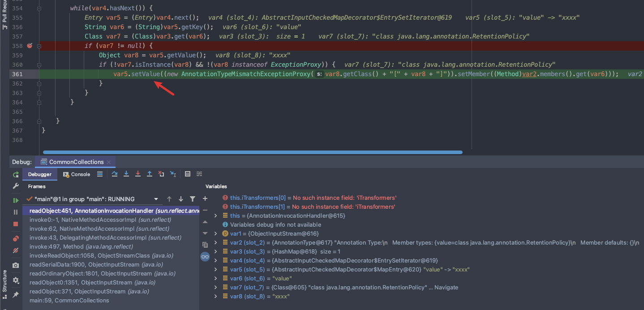Click Run to Cursor icon
The height and width of the screenshot is (310, 644).
click(173, 174)
